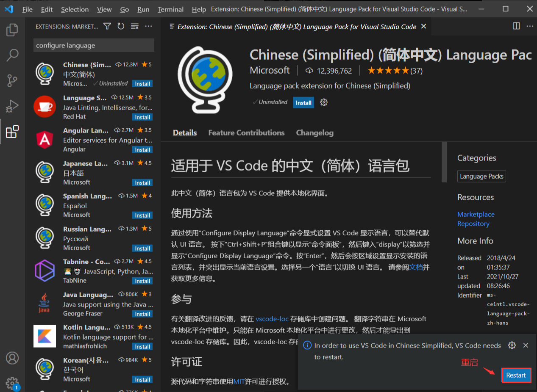
Task: Open the Repository resource link
Action: [x=473, y=224]
